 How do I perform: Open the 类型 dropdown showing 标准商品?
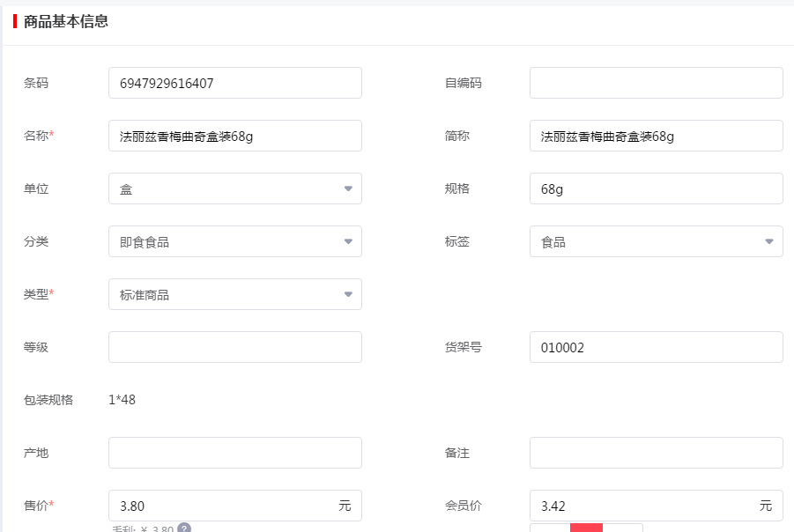point(234,294)
